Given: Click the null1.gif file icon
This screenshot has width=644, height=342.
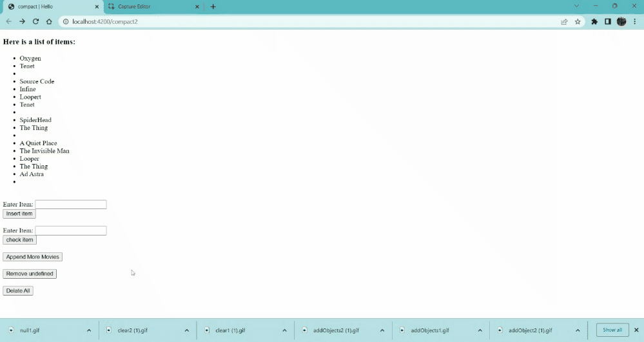Looking at the screenshot, I should pyautogui.click(x=12, y=330).
